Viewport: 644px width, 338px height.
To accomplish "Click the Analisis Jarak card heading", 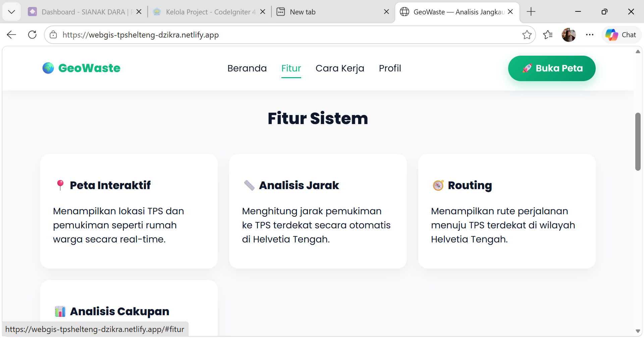I will pos(299,185).
